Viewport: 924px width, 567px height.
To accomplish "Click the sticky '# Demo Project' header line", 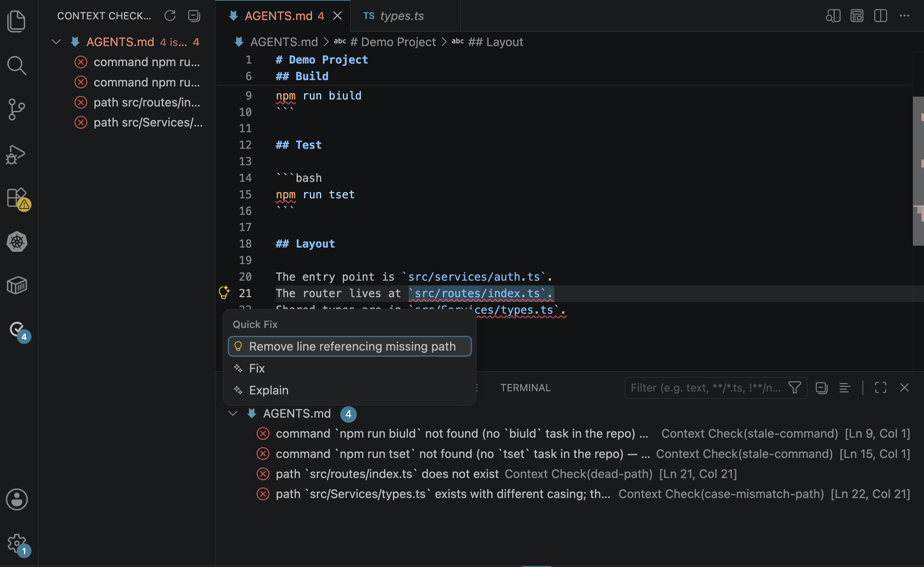I will (322, 60).
